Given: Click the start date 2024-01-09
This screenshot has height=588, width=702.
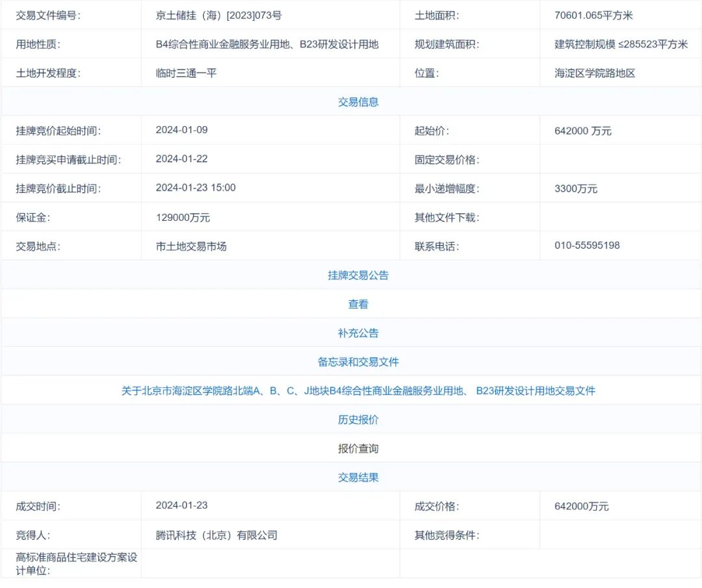Looking at the screenshot, I should click(182, 130).
